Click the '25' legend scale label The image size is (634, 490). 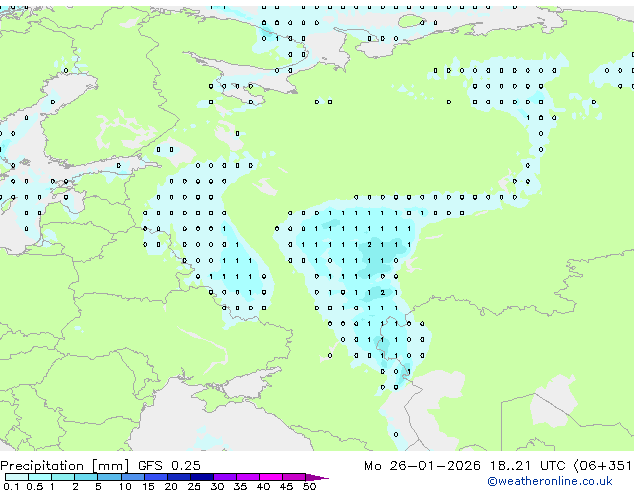click(194, 486)
